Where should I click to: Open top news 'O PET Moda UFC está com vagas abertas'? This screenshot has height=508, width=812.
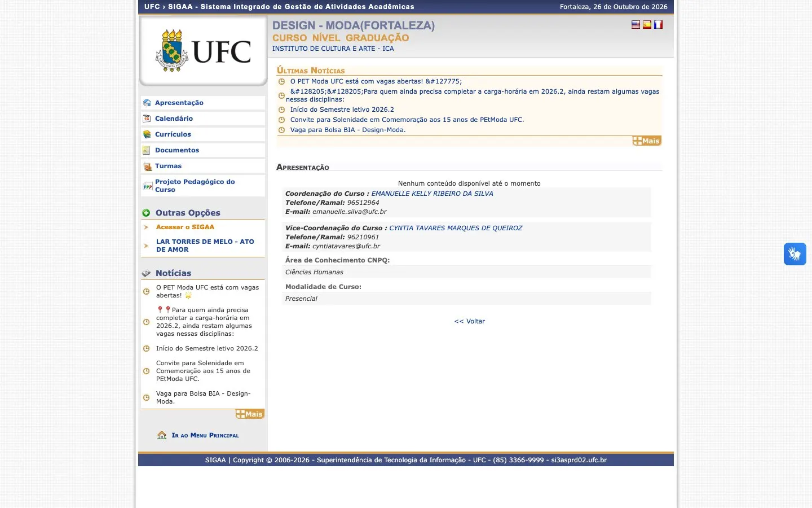coord(376,81)
